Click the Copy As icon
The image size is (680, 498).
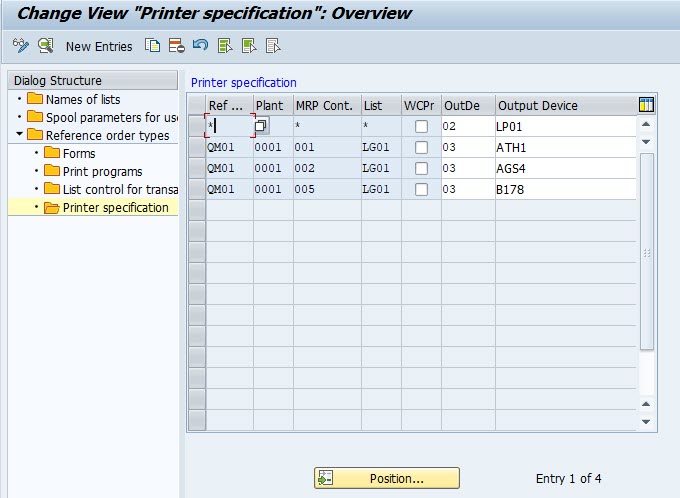tap(152, 46)
